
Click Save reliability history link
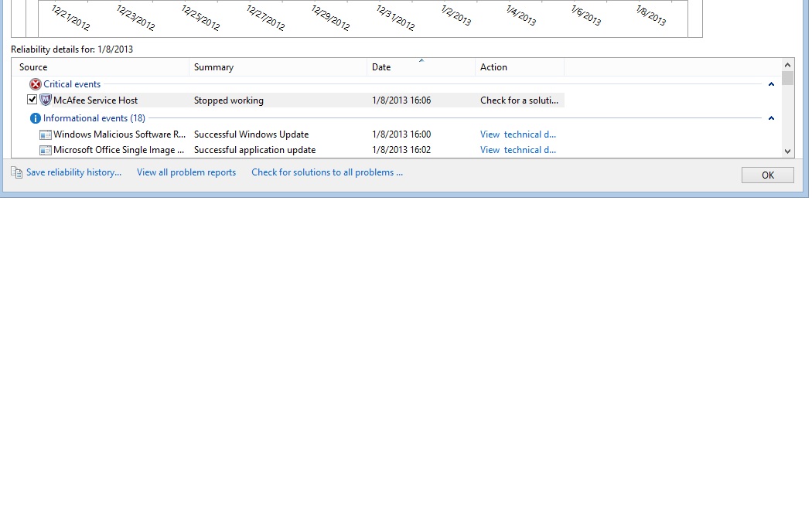coord(73,172)
